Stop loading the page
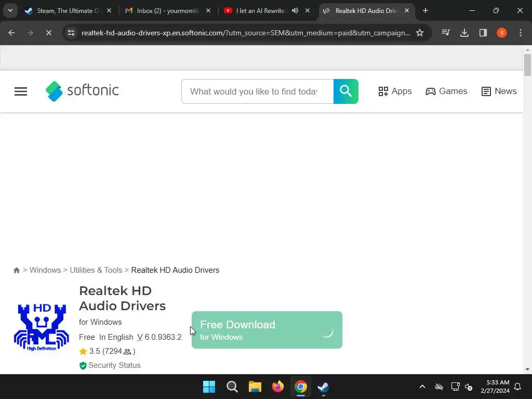This screenshot has width=532, height=399. [x=48, y=33]
